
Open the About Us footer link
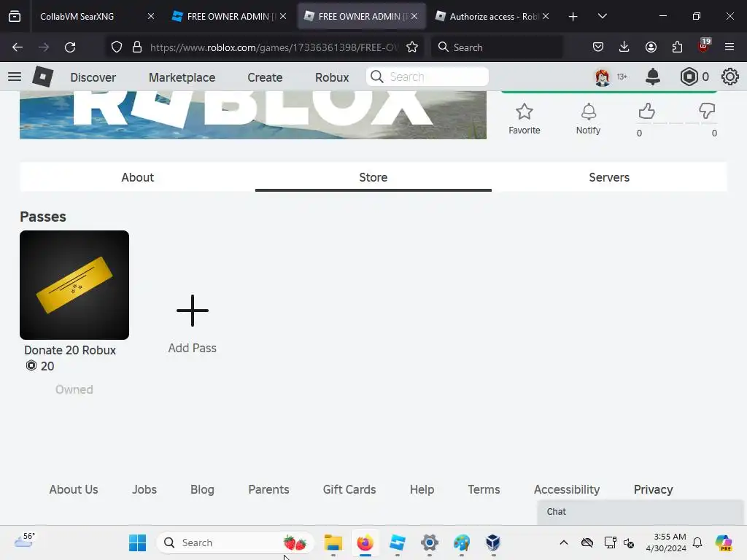(x=74, y=489)
